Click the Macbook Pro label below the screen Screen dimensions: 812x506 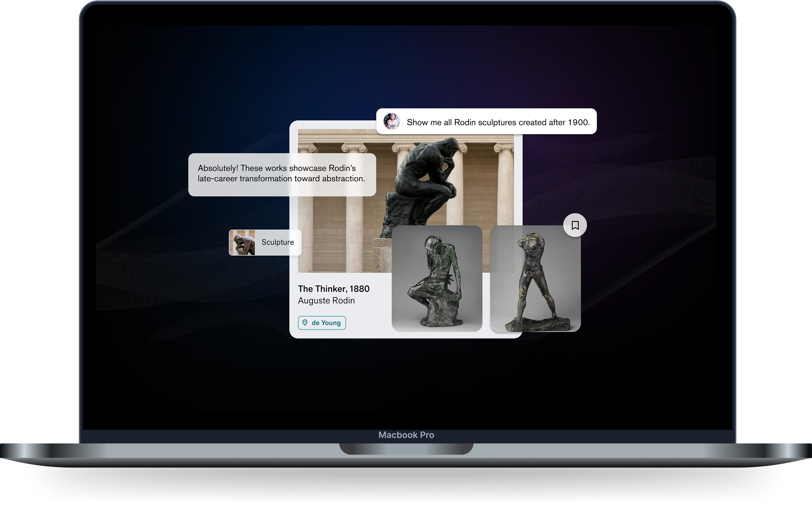coord(406,435)
